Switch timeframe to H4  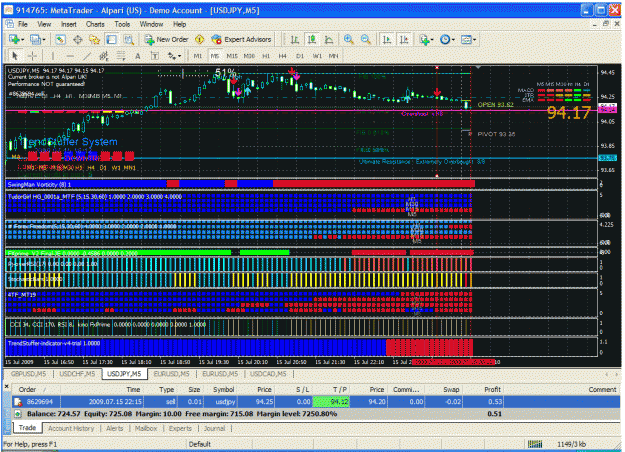[x=283, y=56]
